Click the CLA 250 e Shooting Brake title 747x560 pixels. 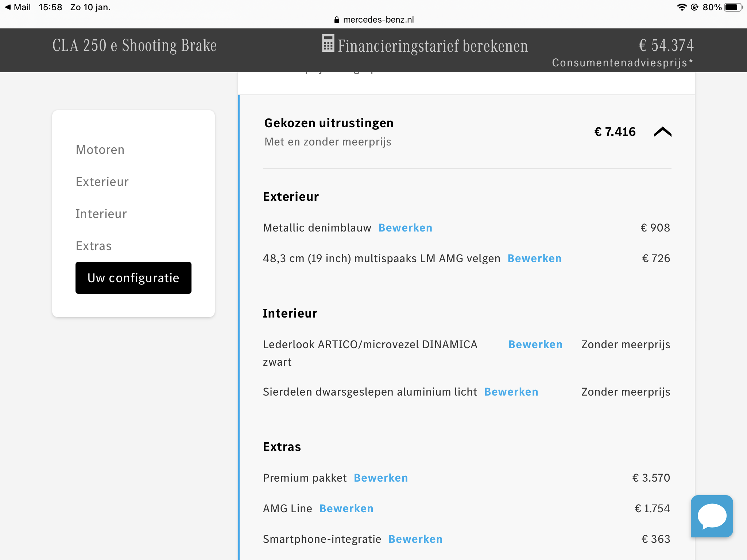(135, 46)
